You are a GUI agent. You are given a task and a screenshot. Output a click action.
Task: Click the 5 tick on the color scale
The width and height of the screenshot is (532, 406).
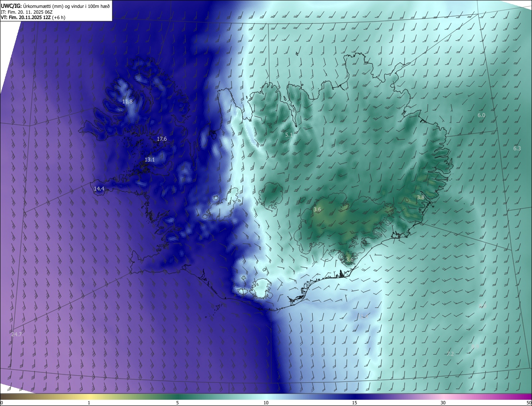pos(177,403)
